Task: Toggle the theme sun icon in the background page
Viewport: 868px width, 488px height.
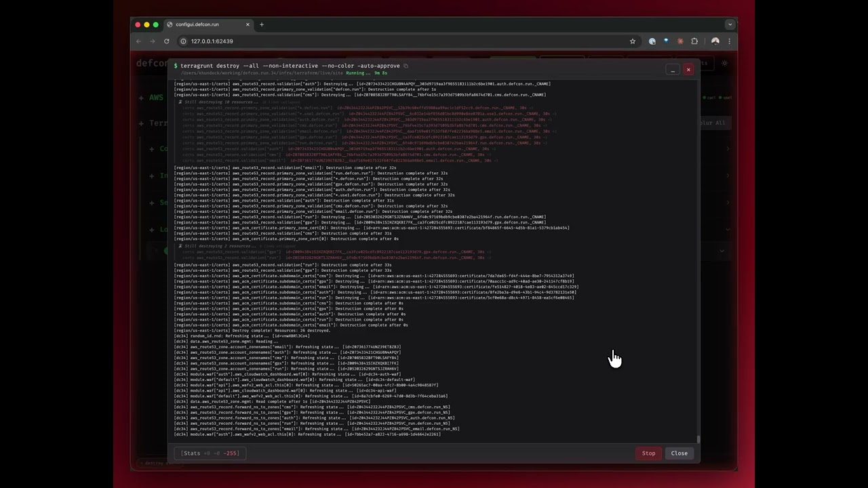Action: [x=724, y=63]
